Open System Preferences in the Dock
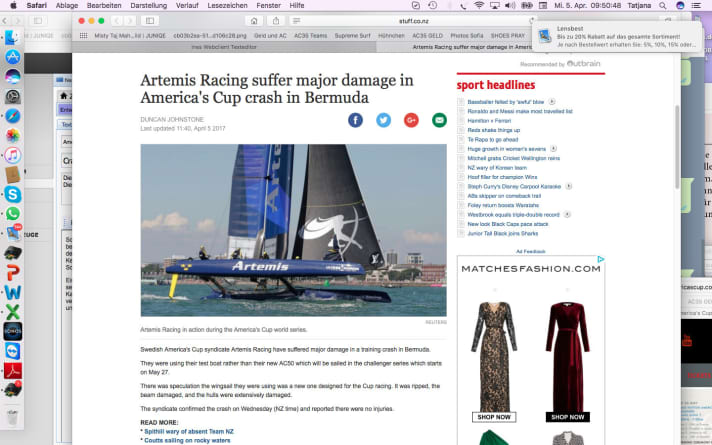This screenshot has width=712, height=445. (13, 96)
